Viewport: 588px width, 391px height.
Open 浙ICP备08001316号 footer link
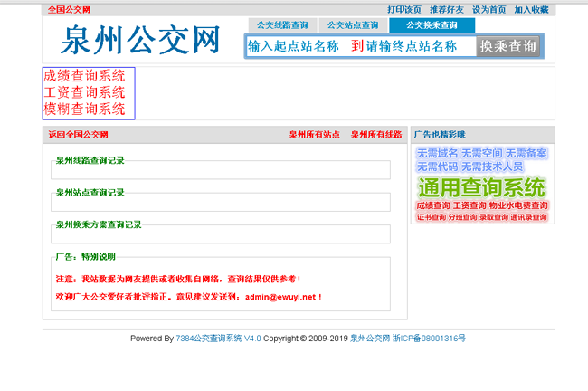429,339
